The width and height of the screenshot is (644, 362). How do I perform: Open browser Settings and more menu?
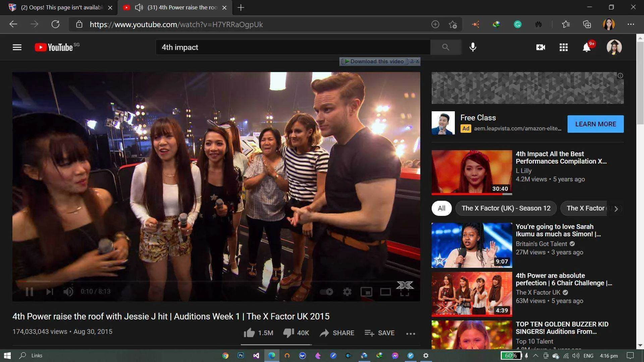point(631,24)
